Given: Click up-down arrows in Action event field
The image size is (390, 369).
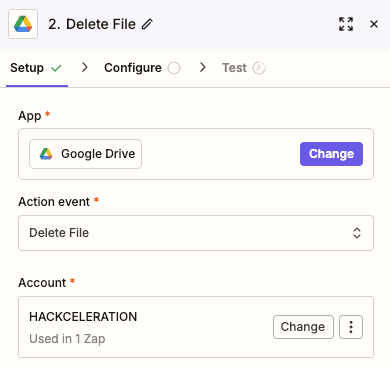Looking at the screenshot, I should point(357,233).
